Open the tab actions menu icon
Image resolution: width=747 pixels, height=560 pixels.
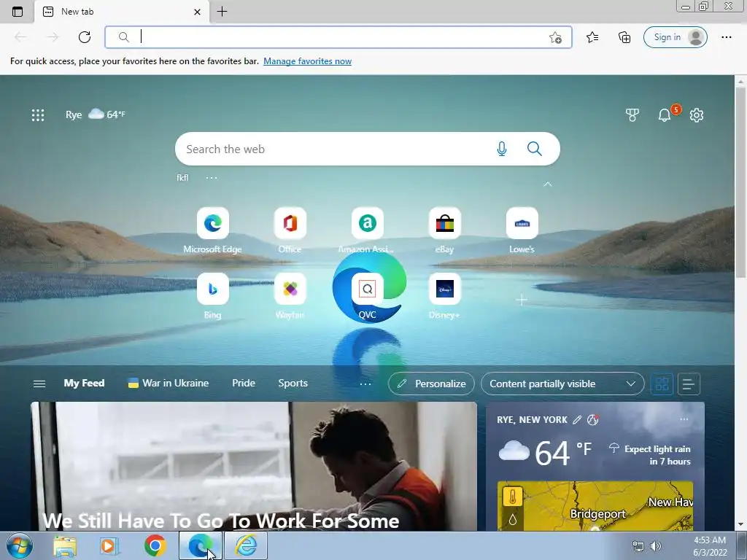[x=18, y=12]
